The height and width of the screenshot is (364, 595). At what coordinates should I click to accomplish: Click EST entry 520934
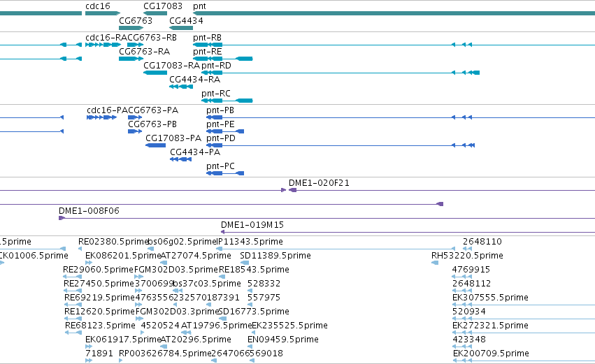469,312
